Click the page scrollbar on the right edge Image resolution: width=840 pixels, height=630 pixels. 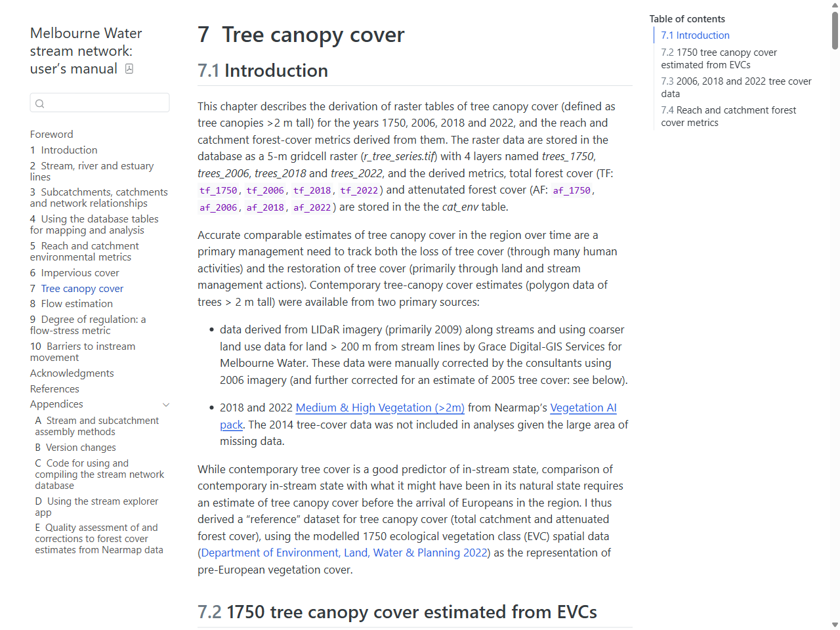coord(835,30)
